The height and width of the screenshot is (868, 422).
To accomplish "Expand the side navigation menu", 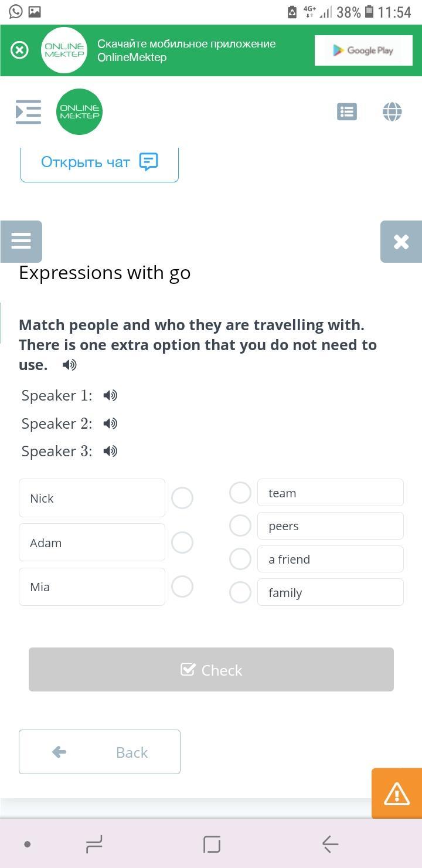I will pyautogui.click(x=28, y=111).
